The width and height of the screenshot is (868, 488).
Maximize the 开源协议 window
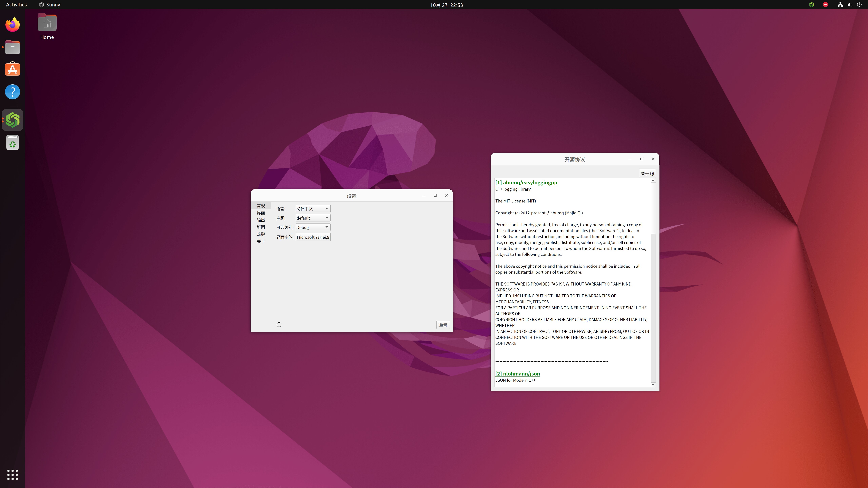pyautogui.click(x=642, y=159)
